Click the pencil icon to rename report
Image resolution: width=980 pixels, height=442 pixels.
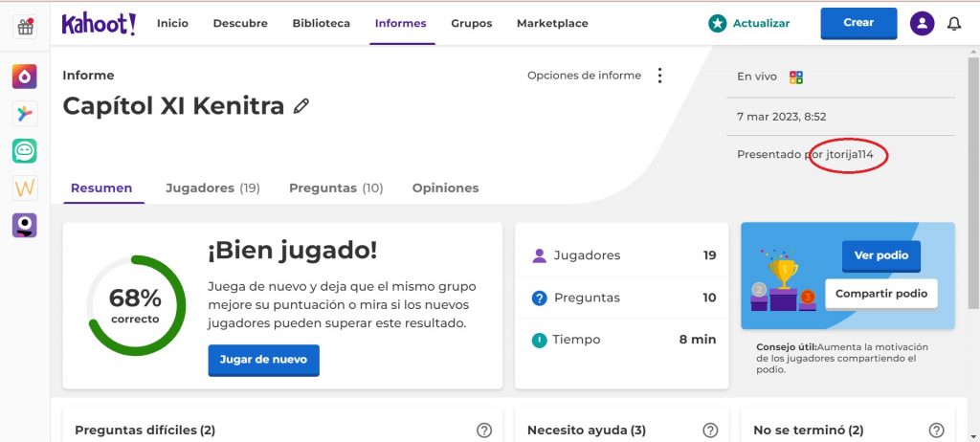click(301, 106)
